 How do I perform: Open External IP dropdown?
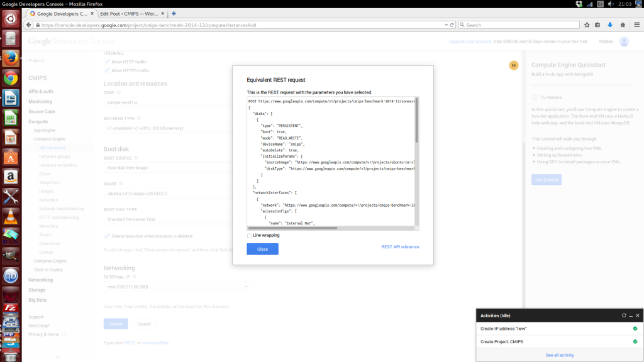177,287
